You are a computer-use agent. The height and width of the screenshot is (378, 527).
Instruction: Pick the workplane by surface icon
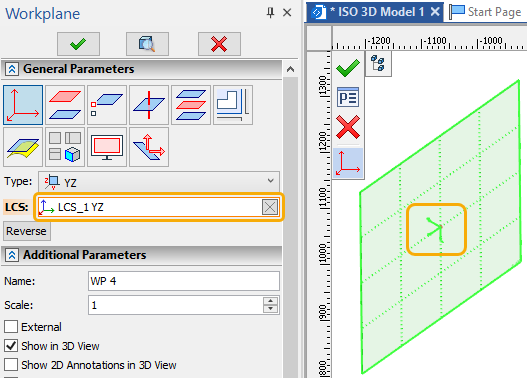pos(23,147)
